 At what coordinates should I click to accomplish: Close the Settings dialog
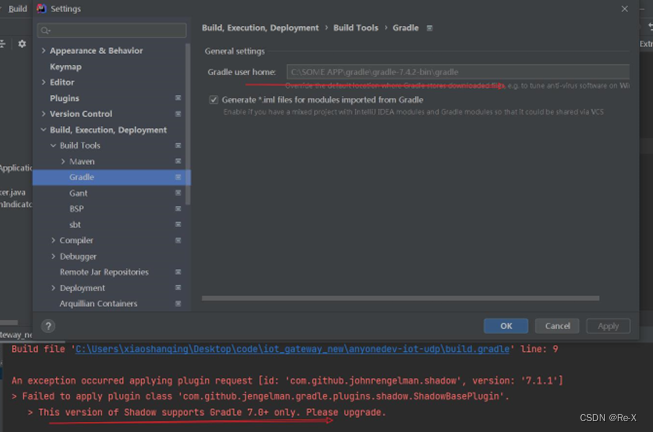(x=625, y=9)
